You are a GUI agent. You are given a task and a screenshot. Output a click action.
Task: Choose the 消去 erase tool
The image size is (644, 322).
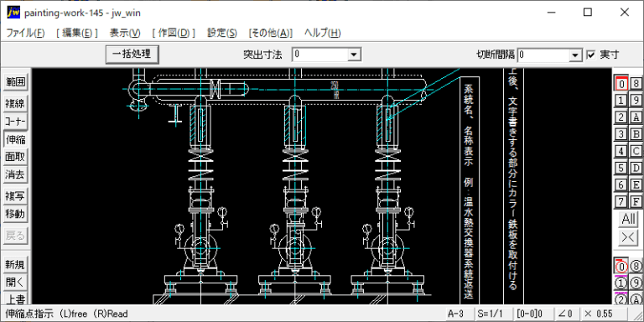point(15,175)
